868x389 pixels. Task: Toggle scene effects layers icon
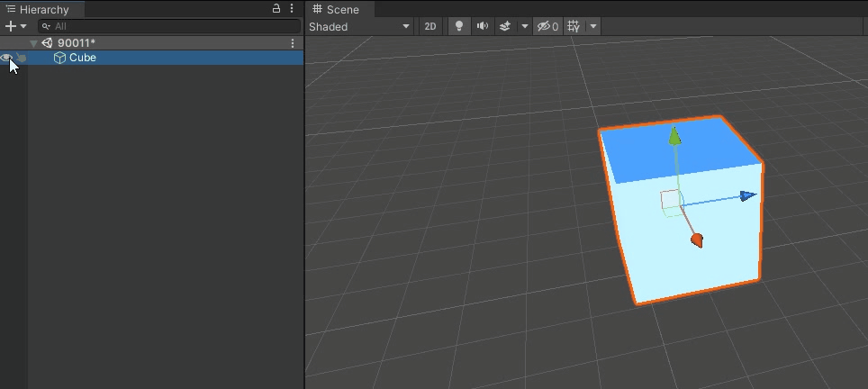pyautogui.click(x=505, y=26)
